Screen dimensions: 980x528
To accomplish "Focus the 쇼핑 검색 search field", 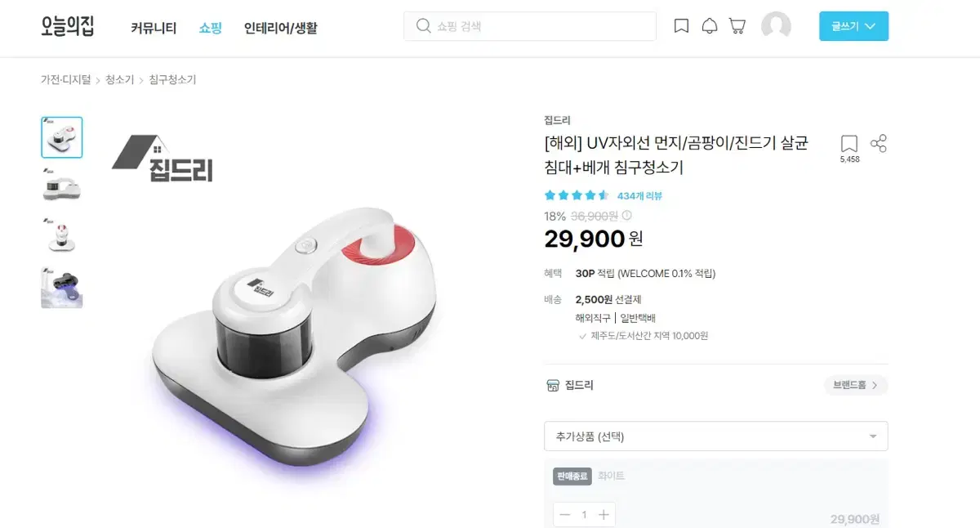I will pyautogui.click(x=530, y=26).
